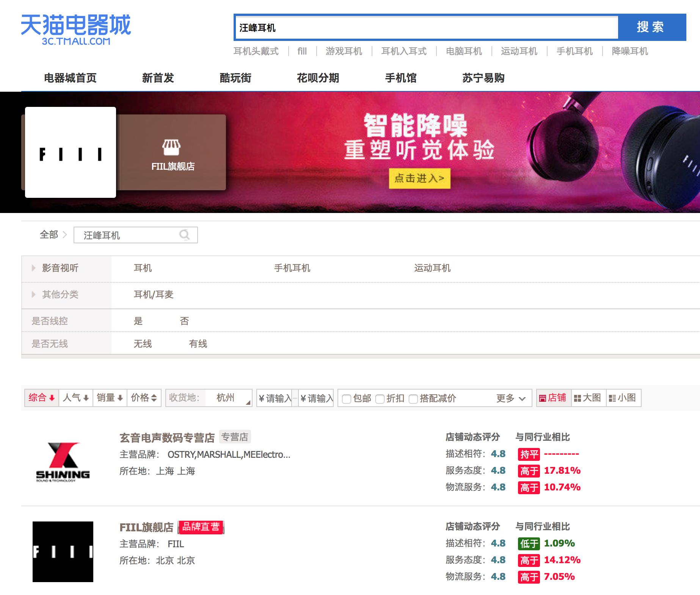Tick the 包邮 checkbox

[346, 399]
